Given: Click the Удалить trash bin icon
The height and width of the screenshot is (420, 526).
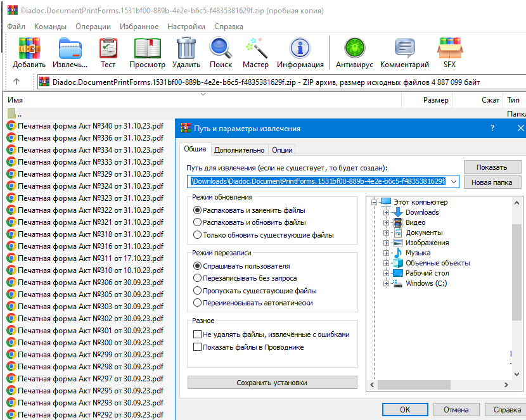Looking at the screenshot, I should pyautogui.click(x=186, y=48).
